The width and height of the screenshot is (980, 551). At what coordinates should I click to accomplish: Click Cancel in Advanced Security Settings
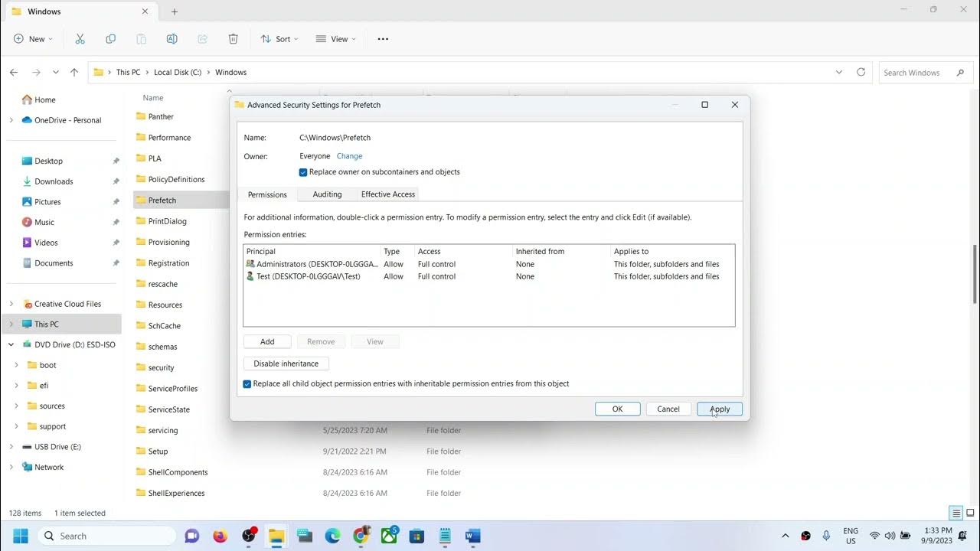[x=668, y=409]
